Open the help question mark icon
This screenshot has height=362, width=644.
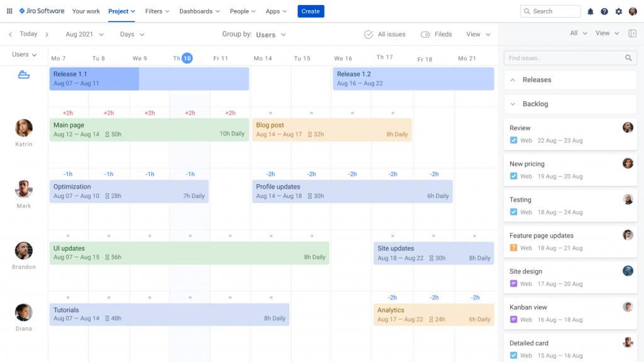pyautogui.click(x=604, y=11)
